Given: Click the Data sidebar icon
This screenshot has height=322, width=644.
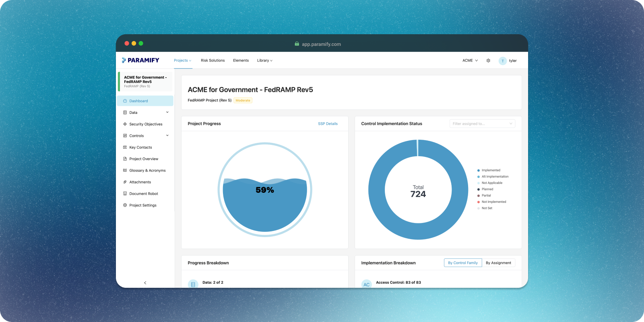Looking at the screenshot, I should 125,113.
